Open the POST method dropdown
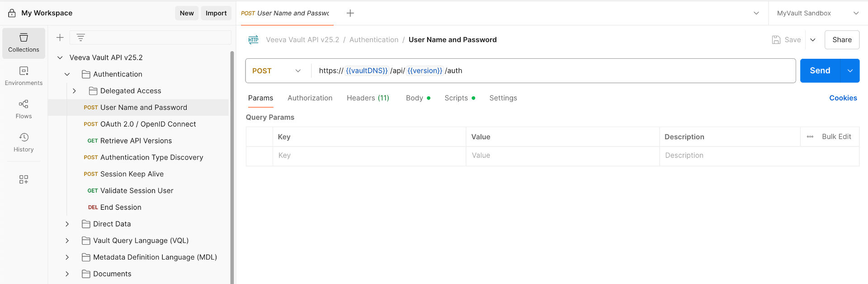 tap(277, 71)
